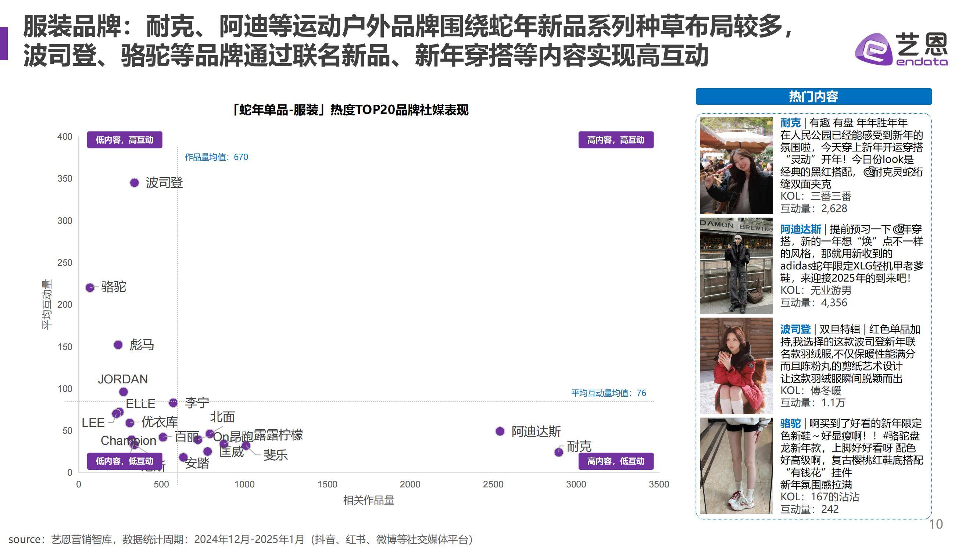This screenshot has height=551, width=980.
Task: Click the 互动量：242 text
Action: 809,509
